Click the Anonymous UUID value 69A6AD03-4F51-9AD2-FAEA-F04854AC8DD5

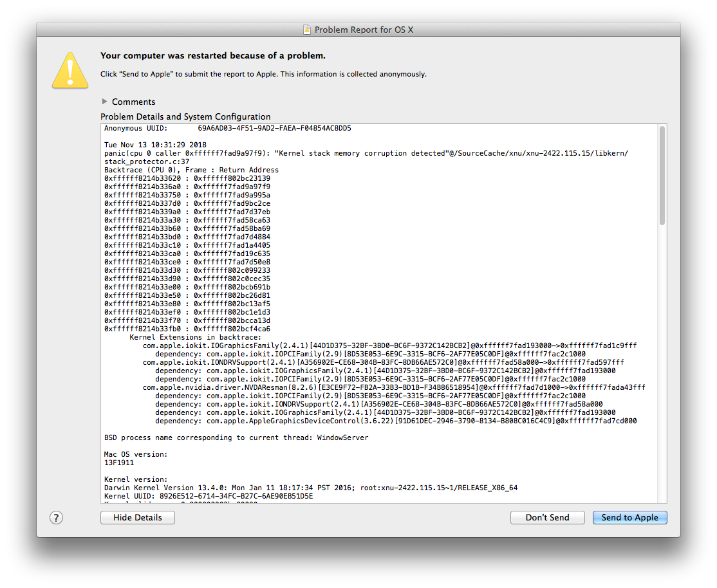(274, 129)
